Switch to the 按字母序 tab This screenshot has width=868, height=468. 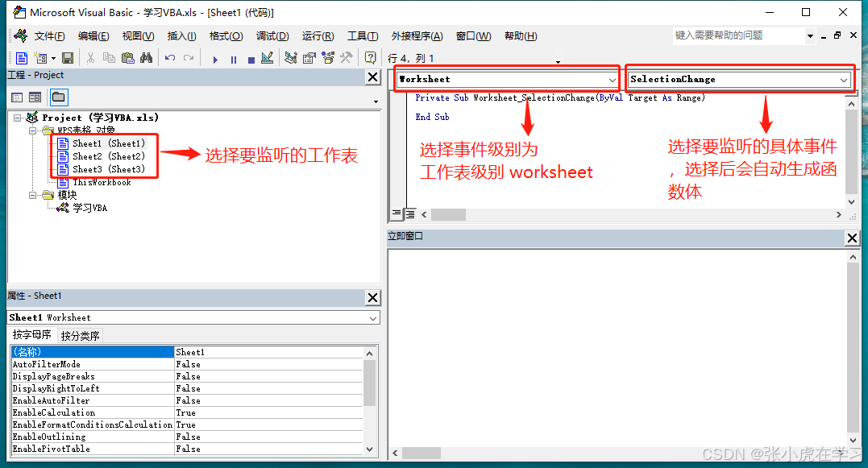(x=32, y=335)
